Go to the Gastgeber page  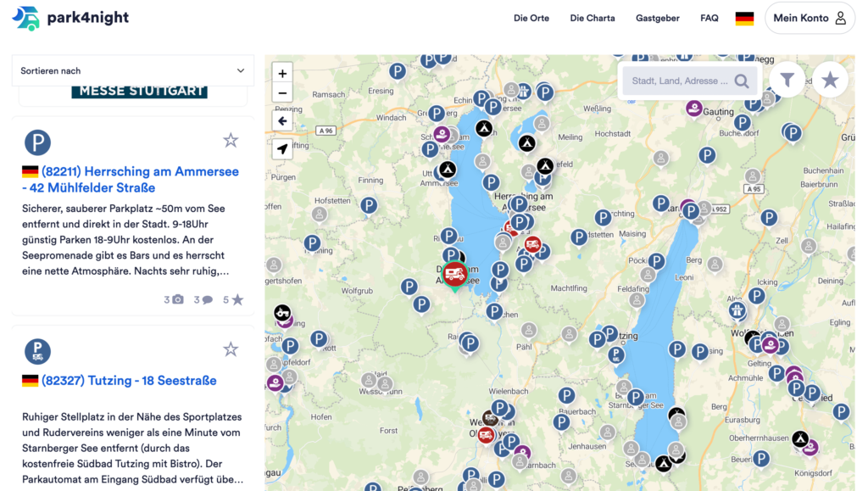pos(658,19)
